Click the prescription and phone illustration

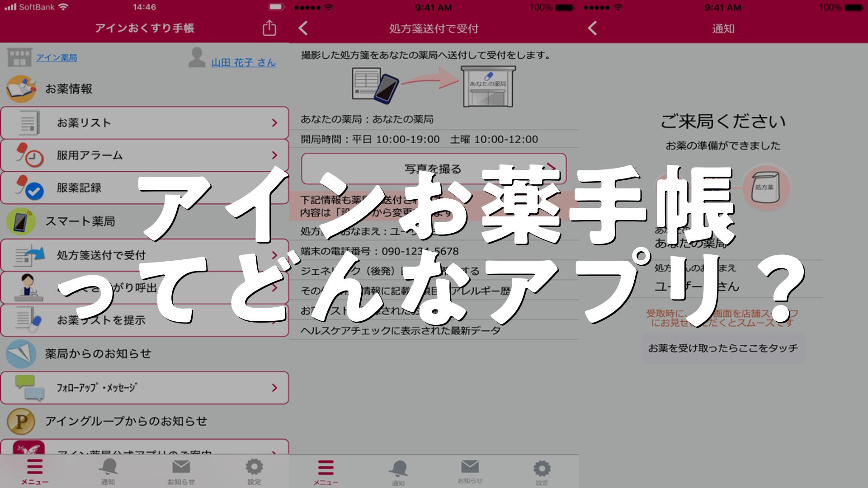point(375,86)
